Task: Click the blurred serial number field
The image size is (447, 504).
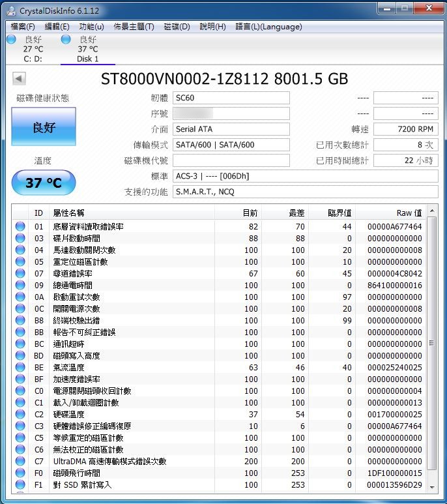Action: tap(231, 113)
